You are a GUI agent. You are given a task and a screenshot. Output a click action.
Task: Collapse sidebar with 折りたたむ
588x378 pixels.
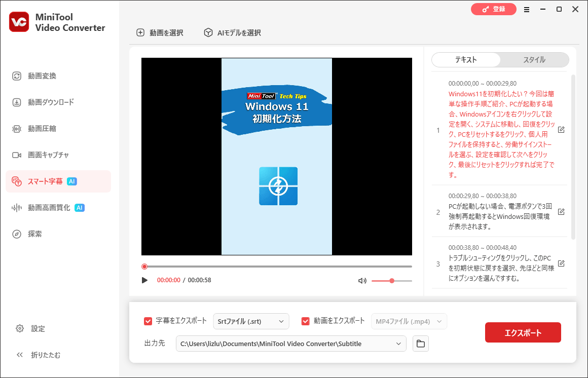38,355
